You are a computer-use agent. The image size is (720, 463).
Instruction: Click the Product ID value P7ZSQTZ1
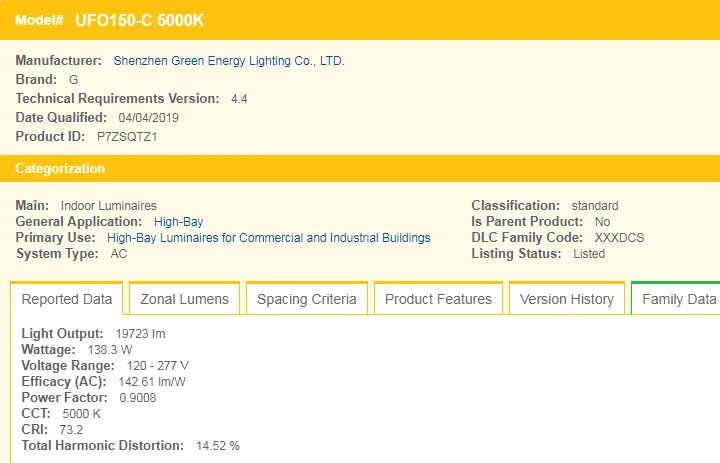click(127, 137)
